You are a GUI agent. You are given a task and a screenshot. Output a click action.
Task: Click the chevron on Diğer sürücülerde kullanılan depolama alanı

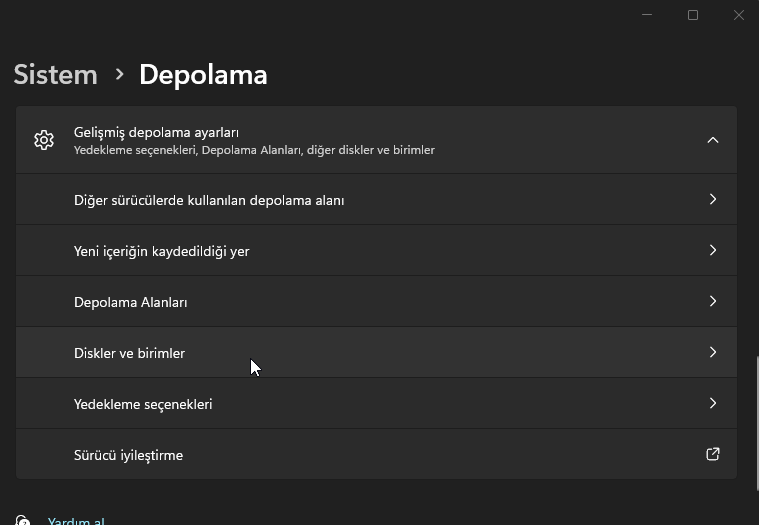click(x=713, y=199)
